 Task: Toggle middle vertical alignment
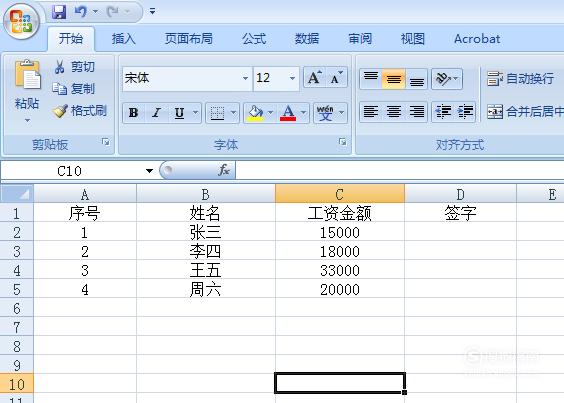[x=394, y=78]
